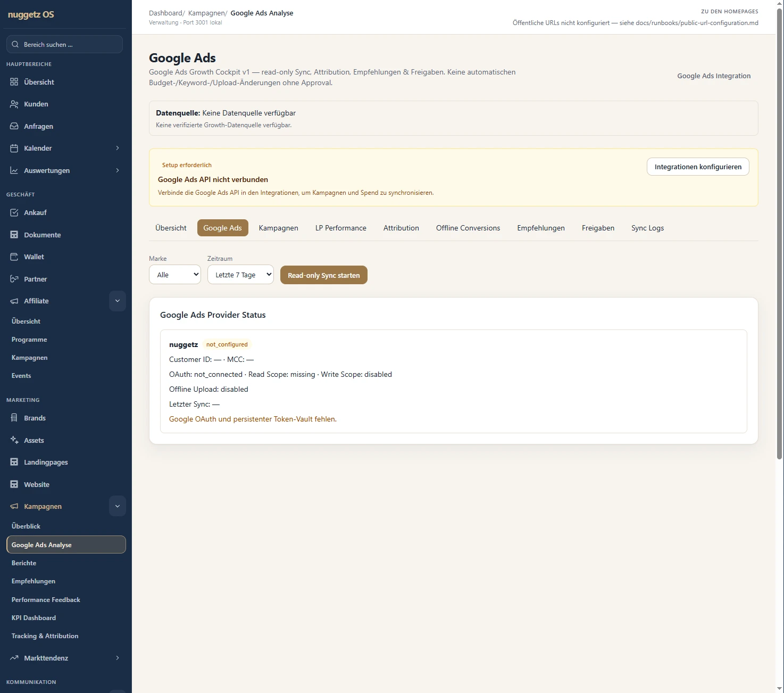Screen dimensions: 784x693
Task: Open Anfragen via its inbox icon
Action: tap(14, 126)
